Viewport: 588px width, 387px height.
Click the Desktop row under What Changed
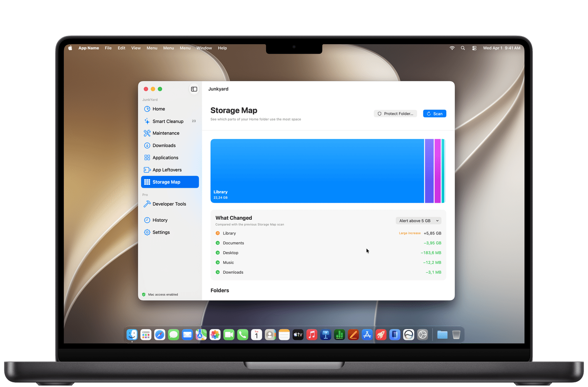pos(328,253)
